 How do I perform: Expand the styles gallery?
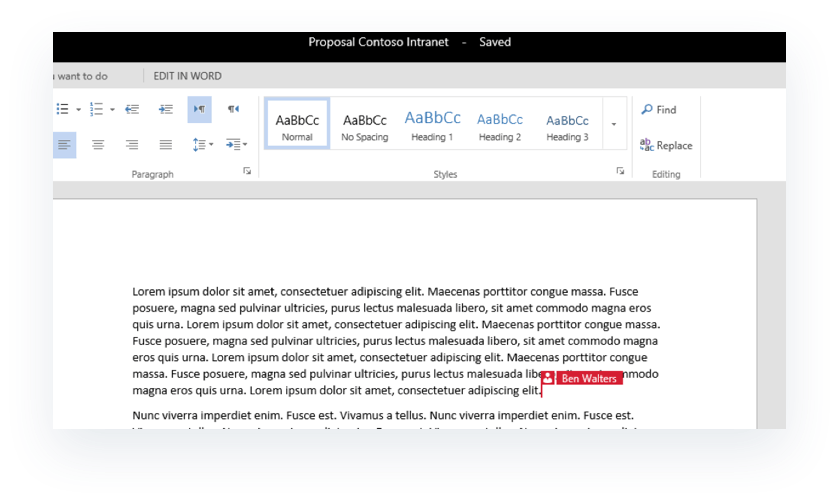coord(614,124)
